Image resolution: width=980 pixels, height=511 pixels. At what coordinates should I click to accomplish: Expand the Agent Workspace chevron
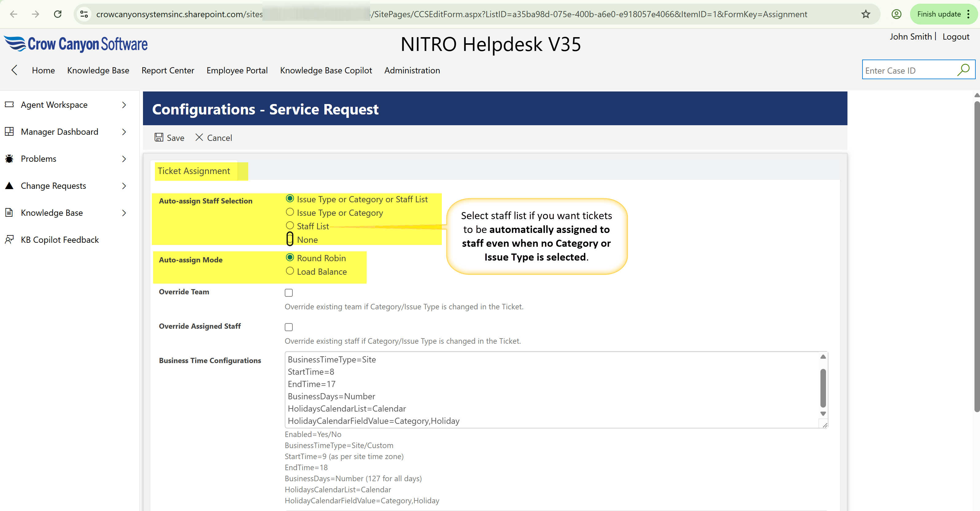tap(124, 105)
